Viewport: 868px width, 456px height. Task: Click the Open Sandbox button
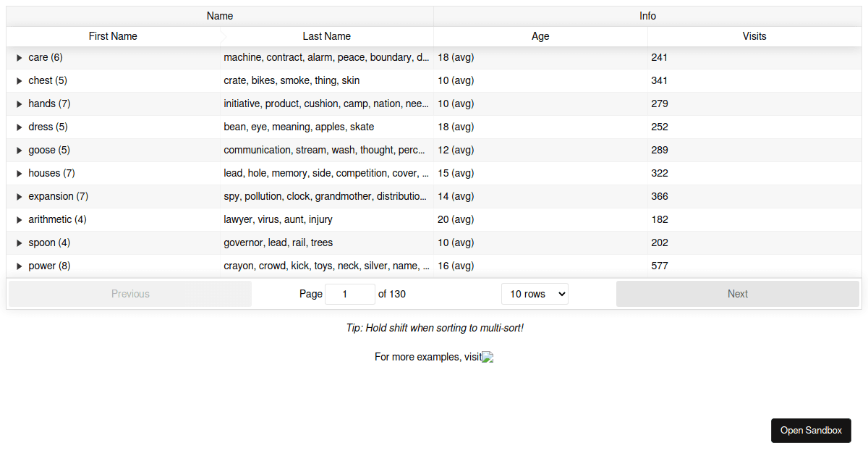pyautogui.click(x=811, y=431)
